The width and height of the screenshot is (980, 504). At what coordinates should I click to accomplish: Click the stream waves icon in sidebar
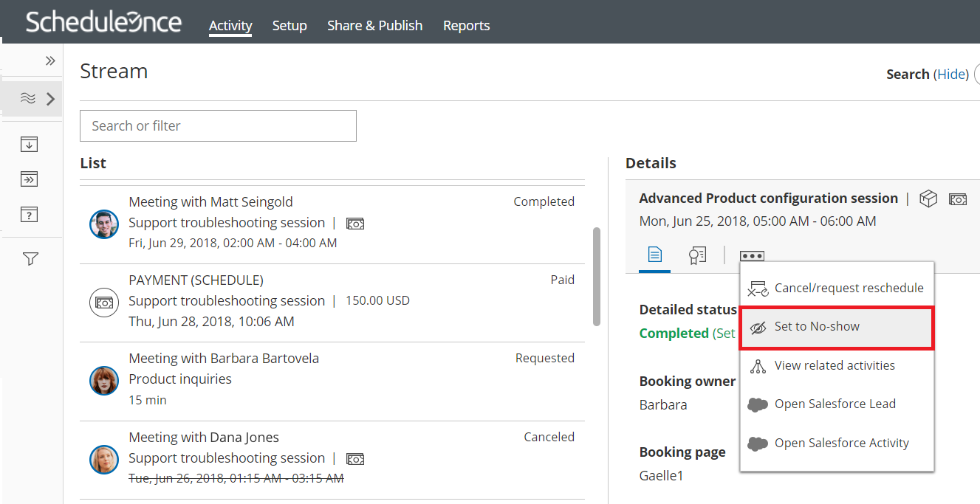pos(28,98)
